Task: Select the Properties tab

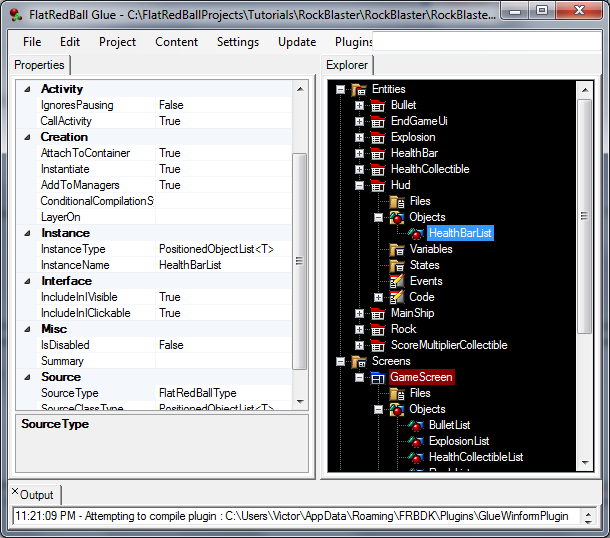Action: coord(39,65)
